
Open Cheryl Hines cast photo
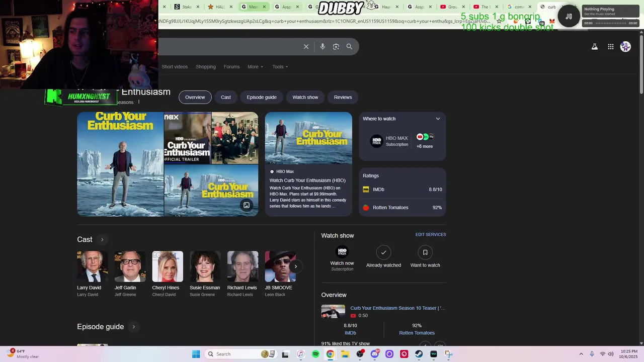point(168,266)
